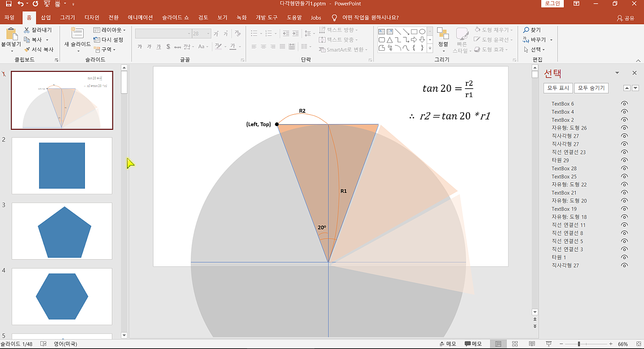Viewport: 644px width, 349px height.
Task: Hide 타원 1 using eye icon
Action: tap(624, 257)
